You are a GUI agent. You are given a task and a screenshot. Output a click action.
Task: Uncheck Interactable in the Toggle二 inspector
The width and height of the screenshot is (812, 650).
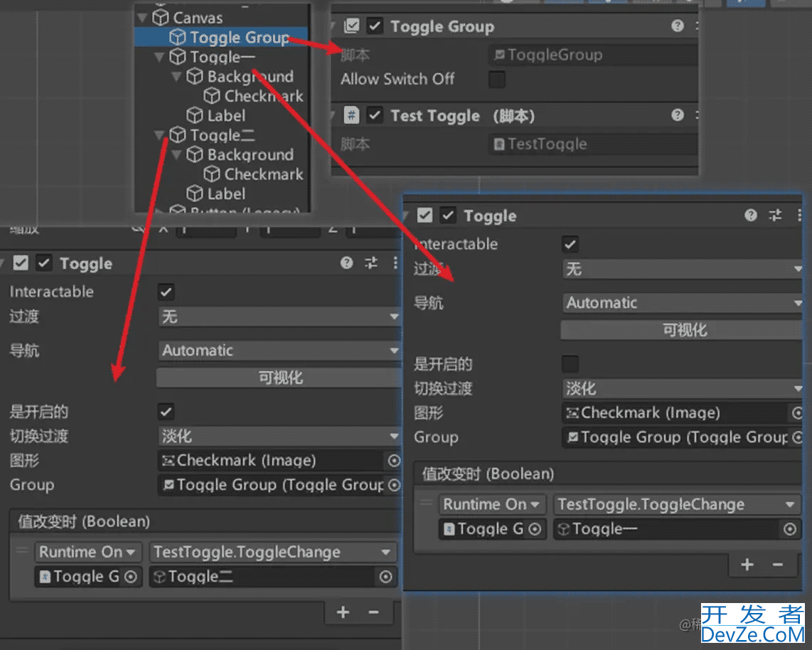[166, 292]
